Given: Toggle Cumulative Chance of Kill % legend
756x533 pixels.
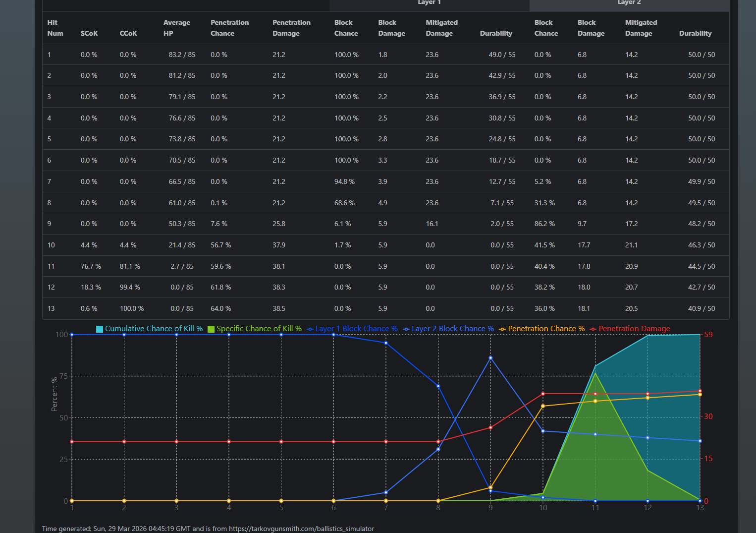Looking at the screenshot, I should [149, 329].
